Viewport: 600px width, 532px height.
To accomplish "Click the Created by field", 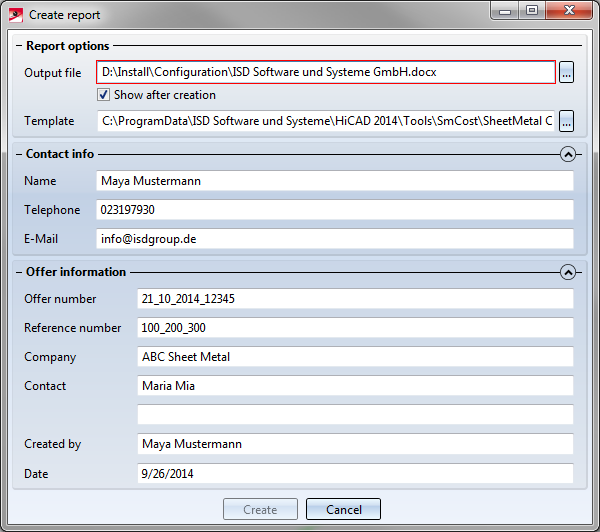I will 355,444.
